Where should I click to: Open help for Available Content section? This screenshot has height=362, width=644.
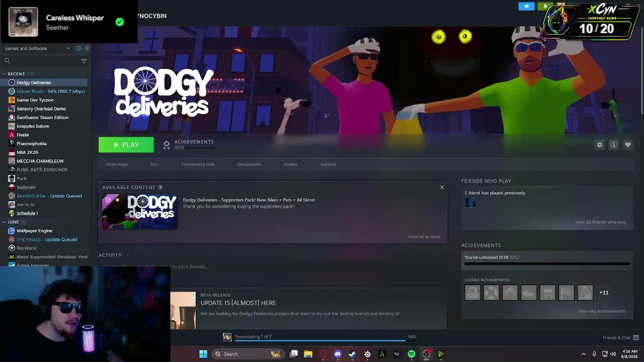[x=160, y=188]
